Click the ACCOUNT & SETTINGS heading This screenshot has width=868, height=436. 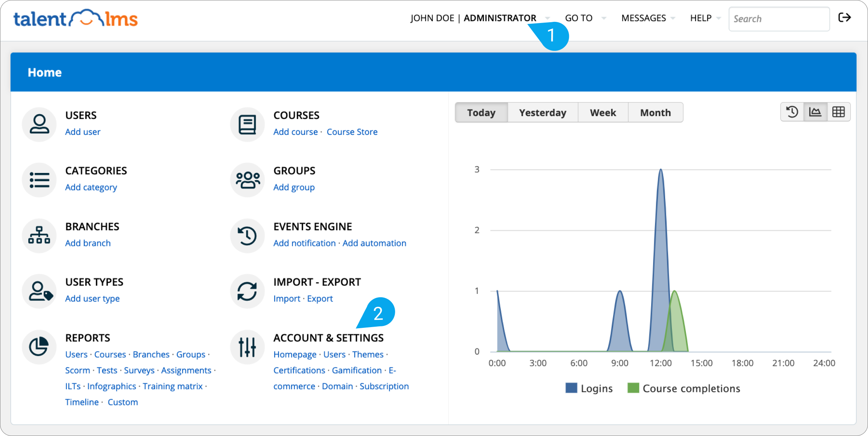[x=328, y=338]
